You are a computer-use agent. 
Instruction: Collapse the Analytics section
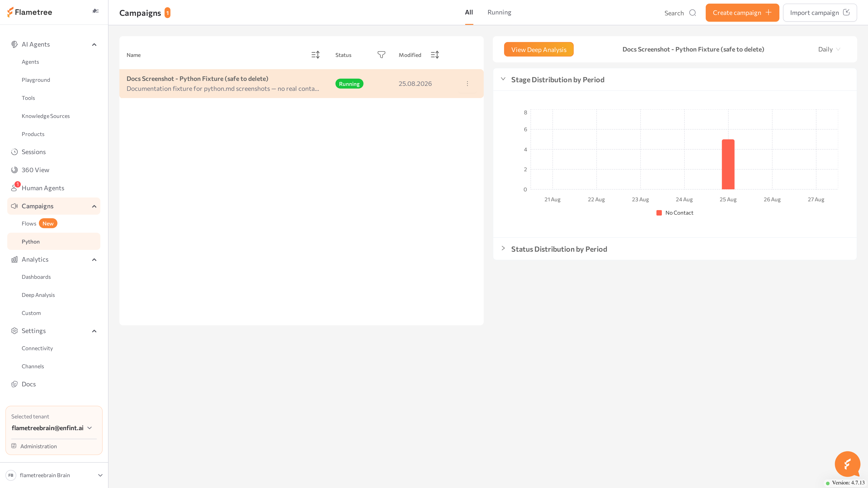tap(94, 259)
